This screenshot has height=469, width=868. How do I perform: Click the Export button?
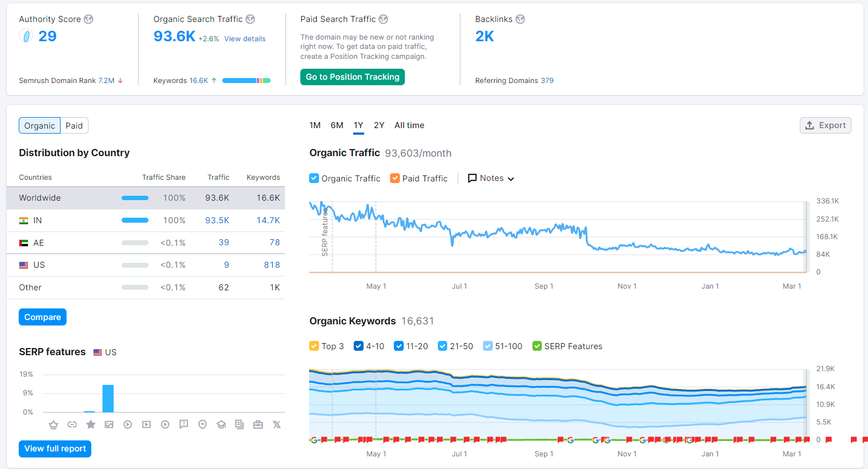[x=825, y=125]
